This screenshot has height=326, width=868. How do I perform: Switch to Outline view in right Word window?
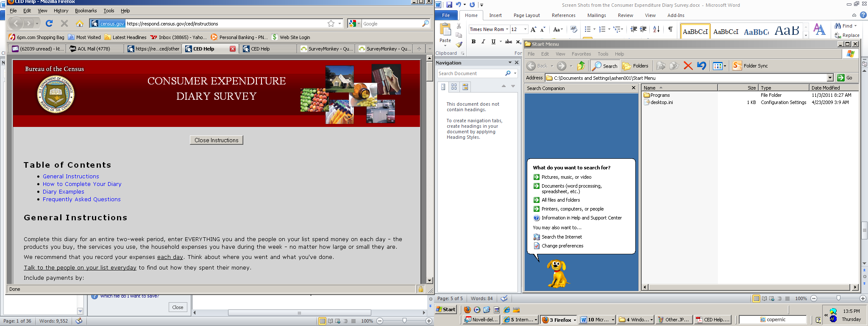pos(779,298)
